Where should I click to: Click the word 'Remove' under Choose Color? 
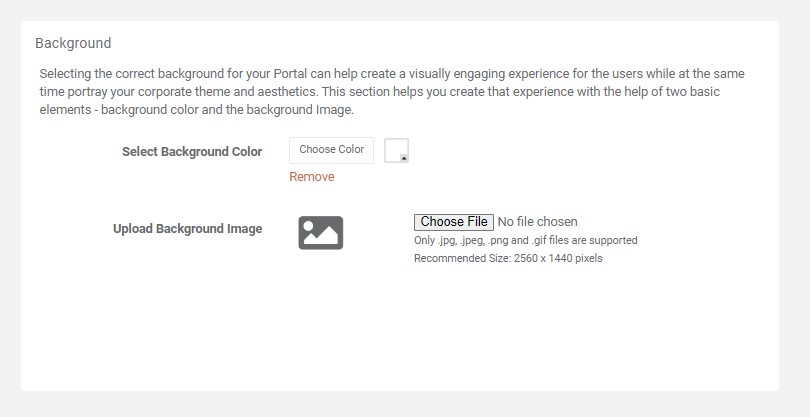point(311,177)
